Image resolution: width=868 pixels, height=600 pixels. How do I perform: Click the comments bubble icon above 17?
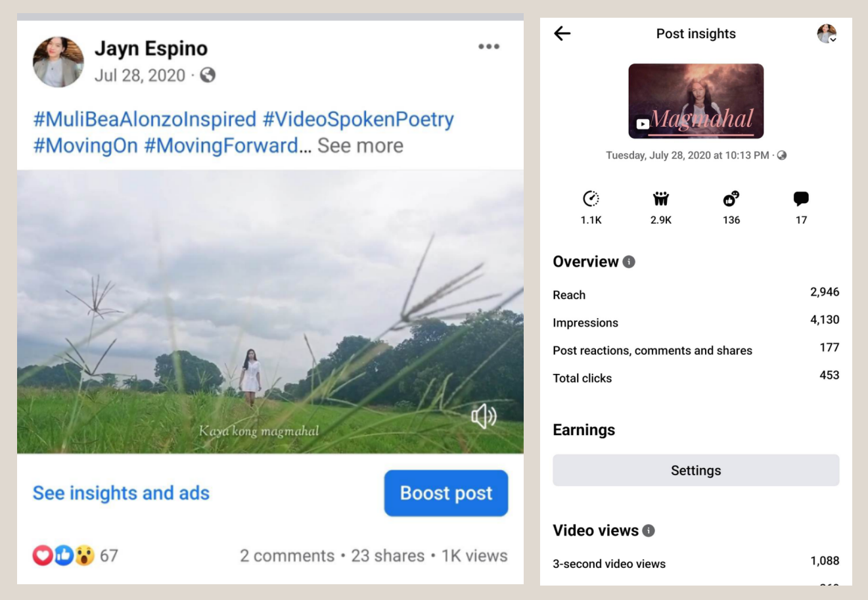pos(801,198)
